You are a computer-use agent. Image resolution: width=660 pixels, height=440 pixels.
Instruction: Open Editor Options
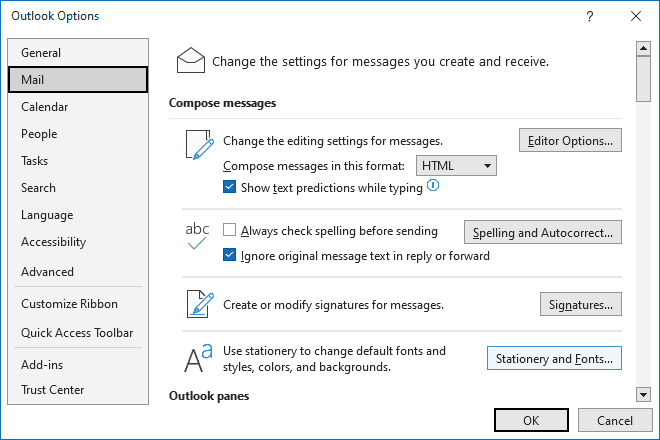click(x=570, y=140)
